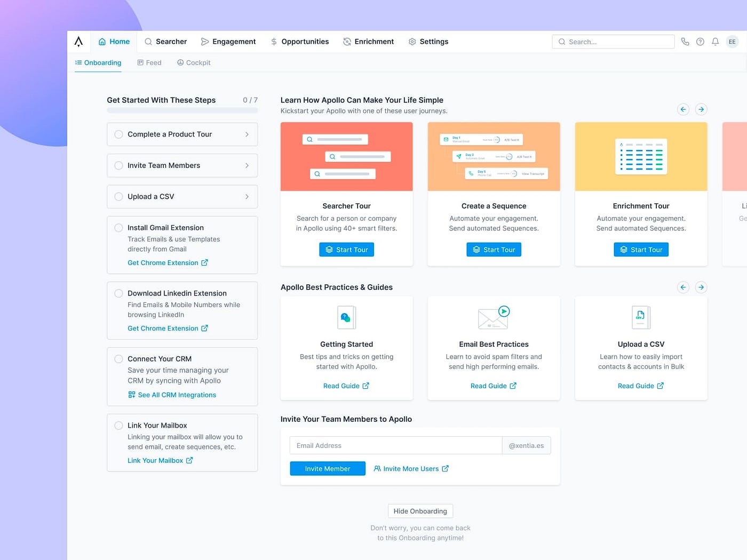This screenshot has width=747, height=560.
Task: Open Get Chrome Extension link for Linkedin
Action: point(168,329)
